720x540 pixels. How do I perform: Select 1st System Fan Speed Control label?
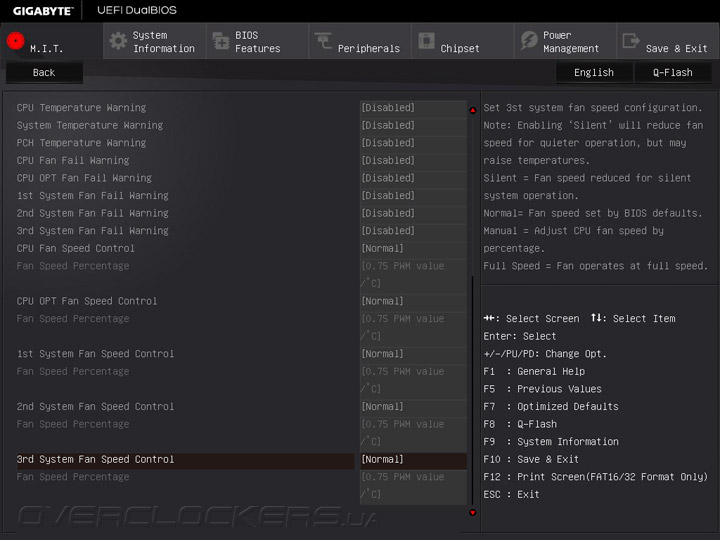(x=96, y=354)
